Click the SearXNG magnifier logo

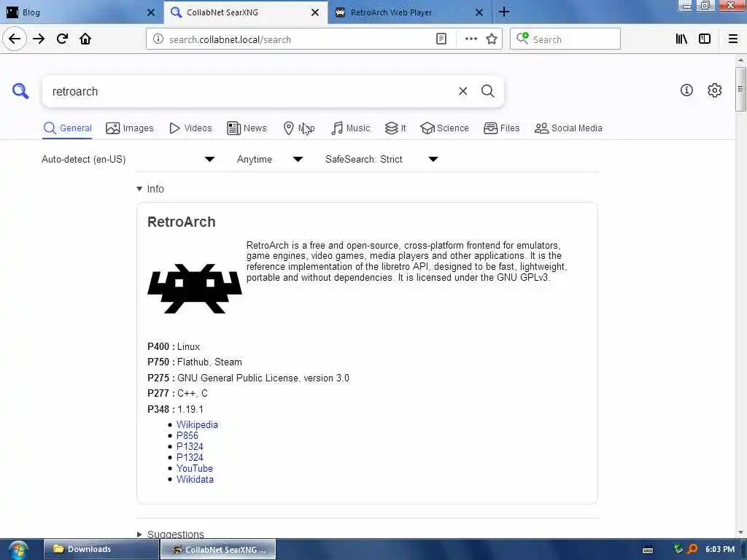click(x=20, y=90)
